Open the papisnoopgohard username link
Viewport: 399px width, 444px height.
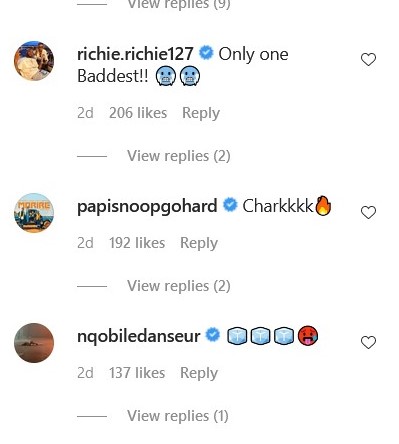point(147,206)
